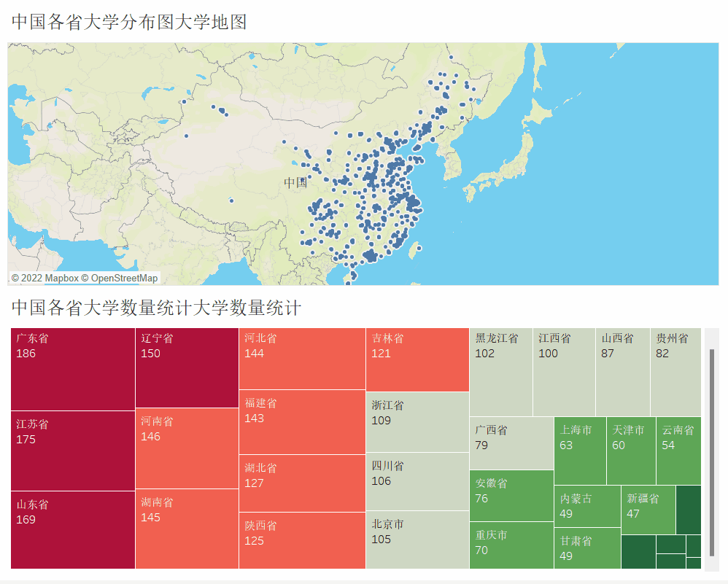Select the 北京市 105 treemap block

417,540
